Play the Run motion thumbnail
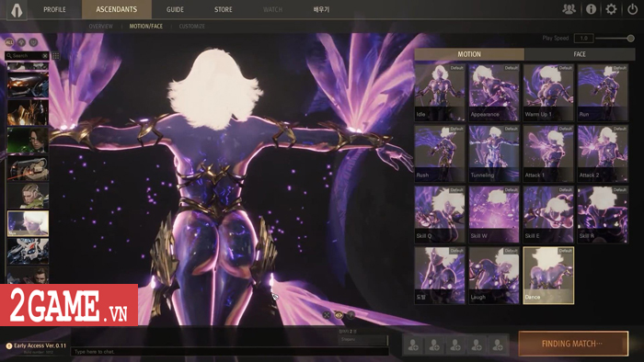 [603, 92]
